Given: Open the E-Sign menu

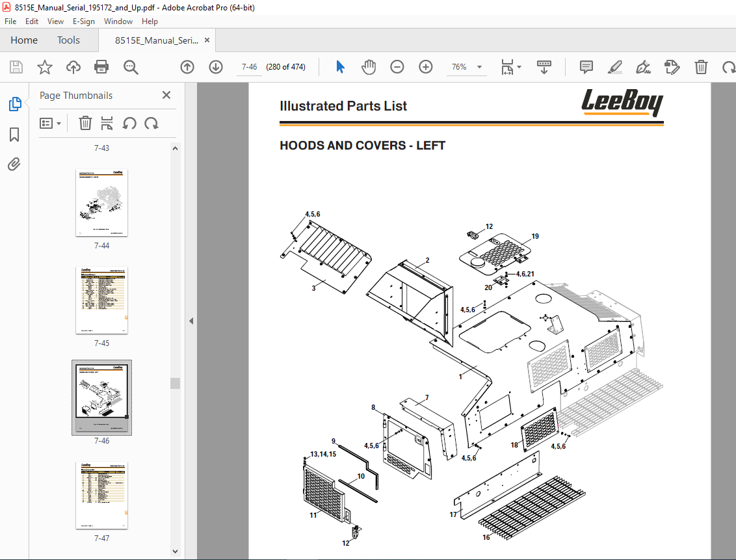Looking at the screenshot, I should point(84,21).
